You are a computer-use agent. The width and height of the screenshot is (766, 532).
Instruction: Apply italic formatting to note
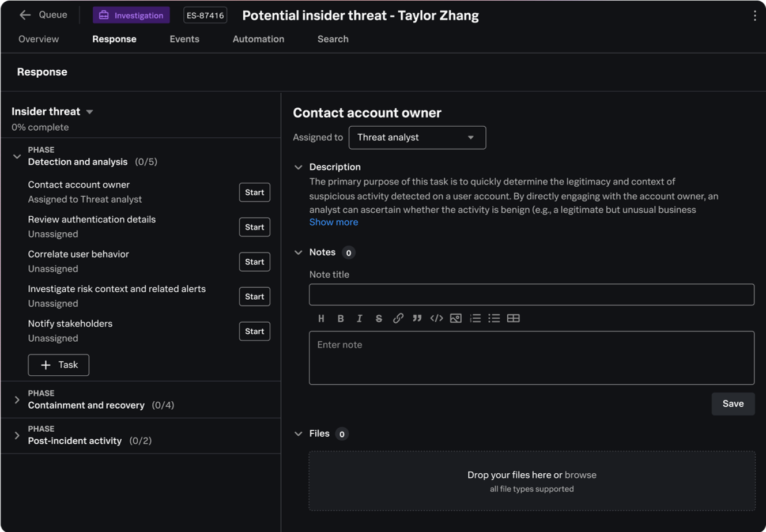(x=360, y=318)
